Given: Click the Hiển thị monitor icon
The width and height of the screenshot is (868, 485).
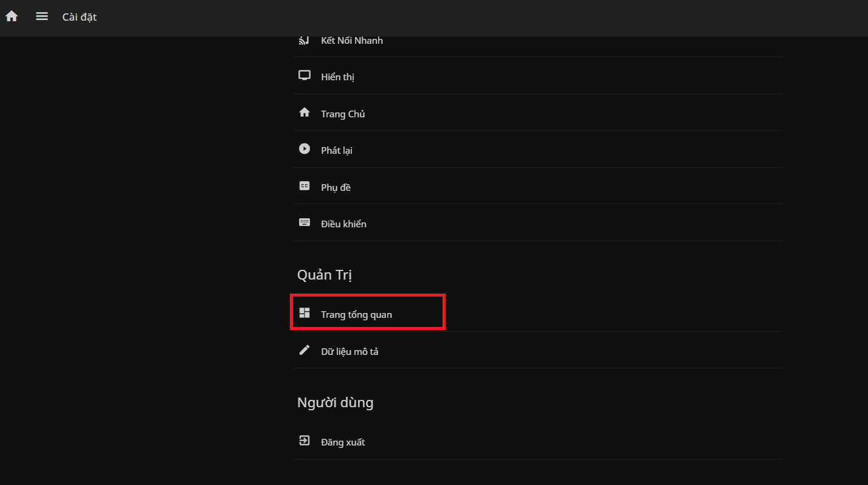Looking at the screenshot, I should click(305, 76).
